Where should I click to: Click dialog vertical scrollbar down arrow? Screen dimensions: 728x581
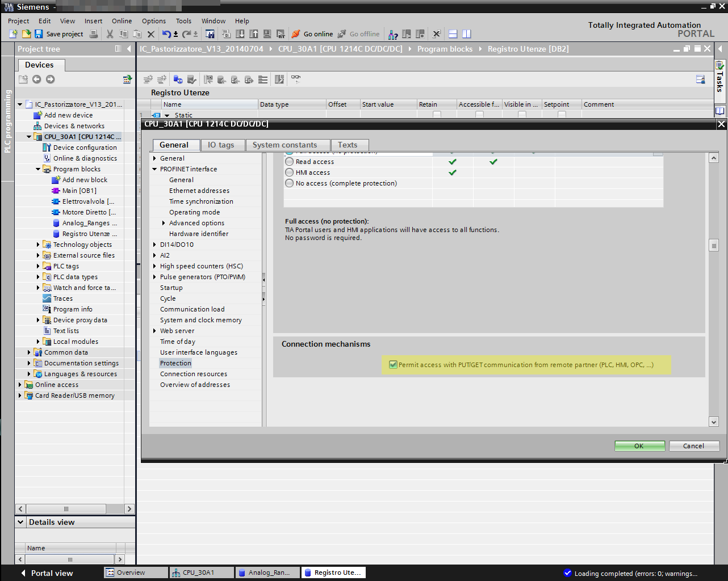point(714,422)
